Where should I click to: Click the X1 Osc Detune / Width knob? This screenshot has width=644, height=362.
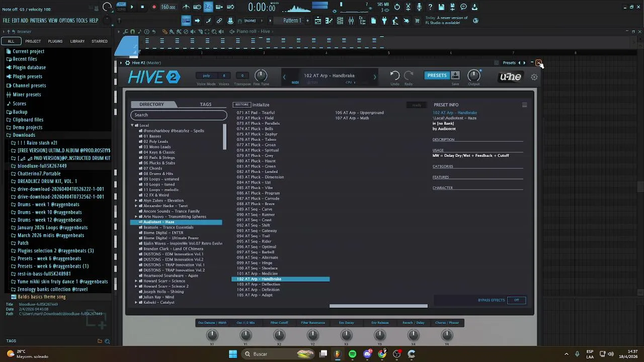pos(212,335)
